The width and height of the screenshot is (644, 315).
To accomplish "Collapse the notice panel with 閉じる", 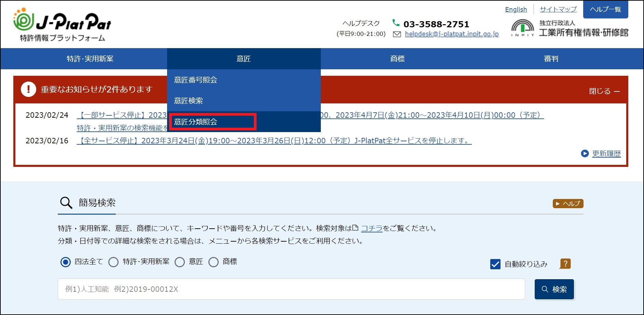I will coord(604,91).
